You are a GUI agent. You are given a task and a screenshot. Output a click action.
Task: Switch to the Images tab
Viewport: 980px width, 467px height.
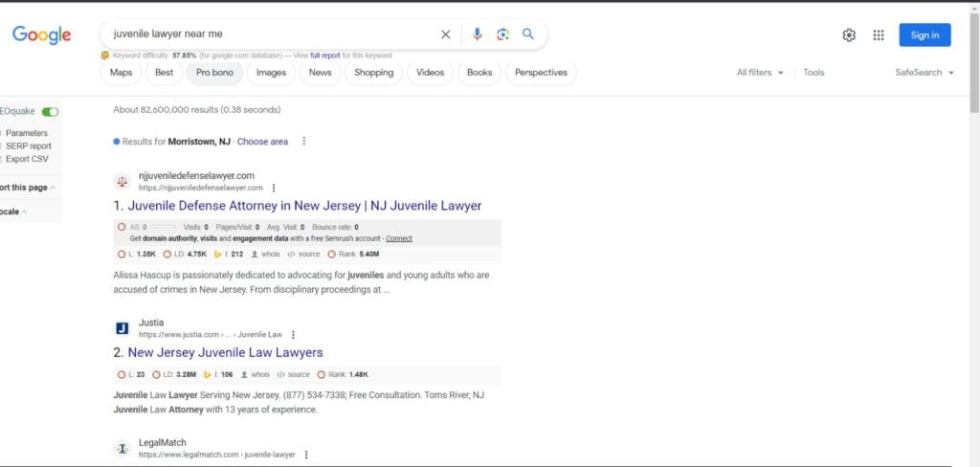pos(271,73)
